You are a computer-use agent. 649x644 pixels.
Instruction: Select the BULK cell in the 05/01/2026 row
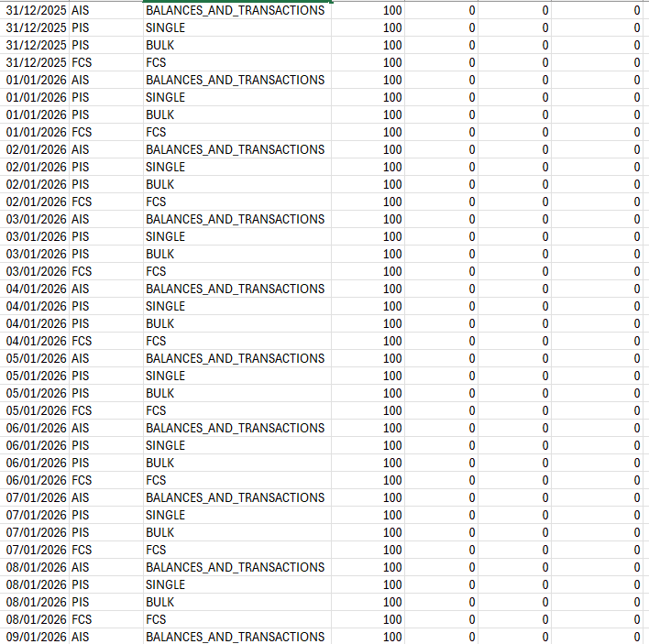tap(159, 393)
